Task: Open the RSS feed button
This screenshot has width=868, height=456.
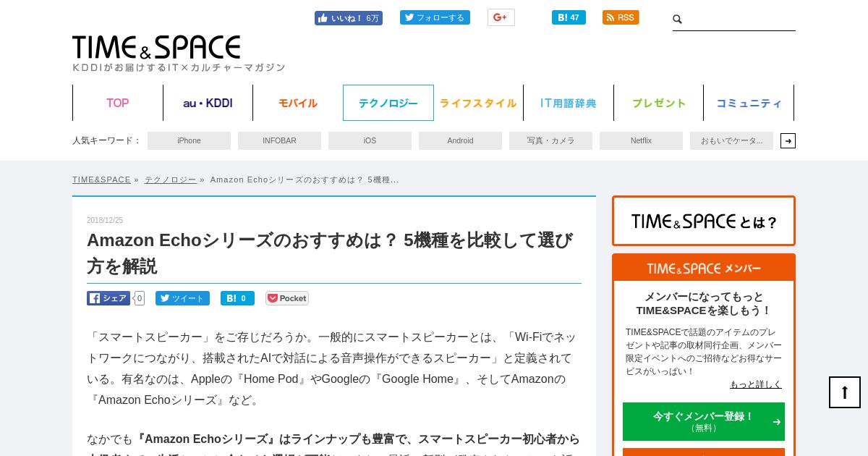Action: point(621,17)
